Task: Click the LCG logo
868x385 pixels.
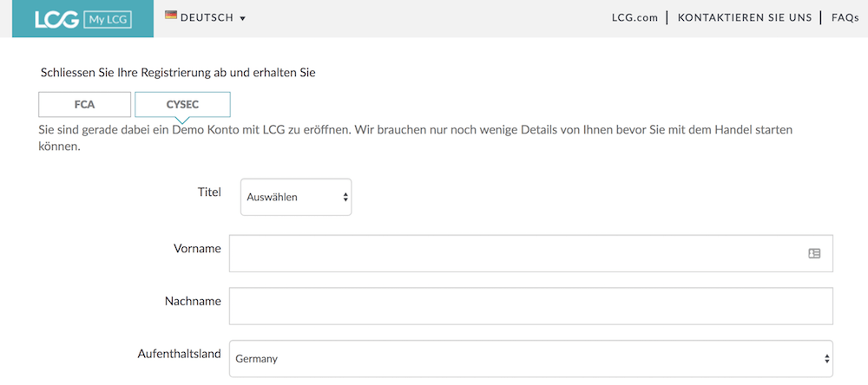Action: click(56, 20)
